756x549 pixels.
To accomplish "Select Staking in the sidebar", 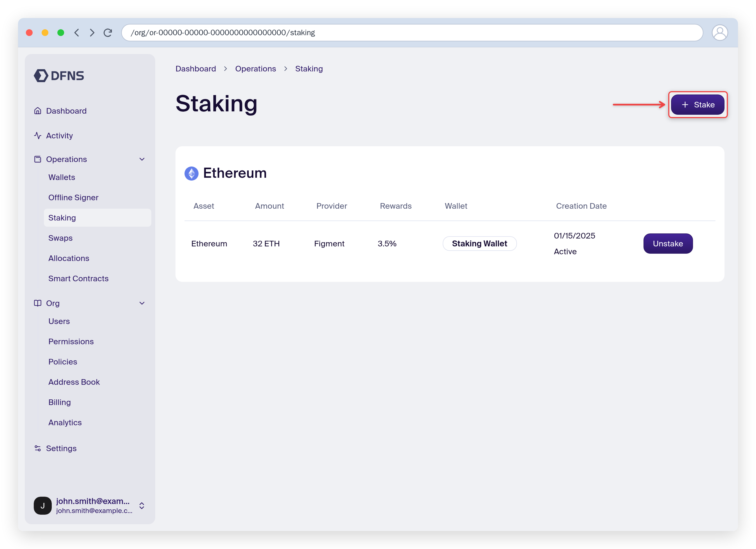I will click(97, 218).
